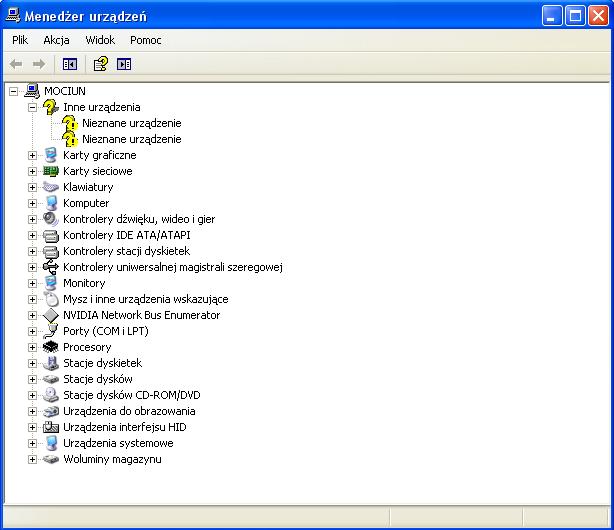Maximize the Menedżer urządzeń window
The width and height of the screenshot is (614, 530).
[x=575, y=16]
